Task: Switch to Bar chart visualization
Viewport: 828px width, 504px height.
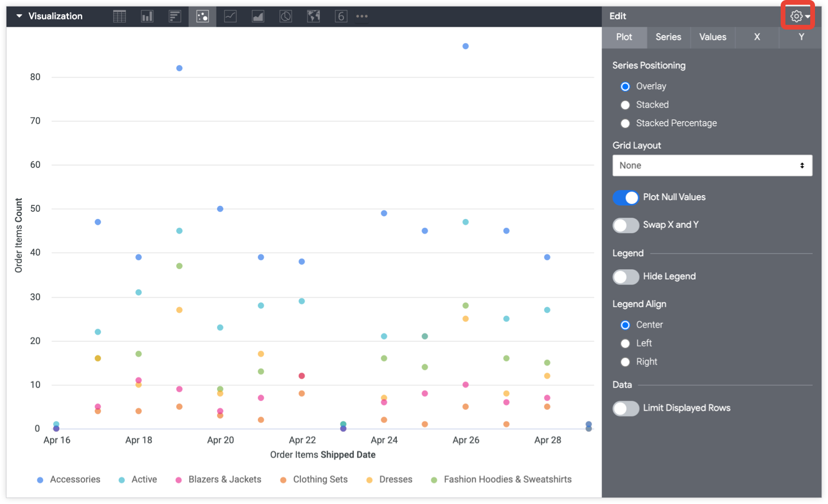Action: click(x=174, y=17)
